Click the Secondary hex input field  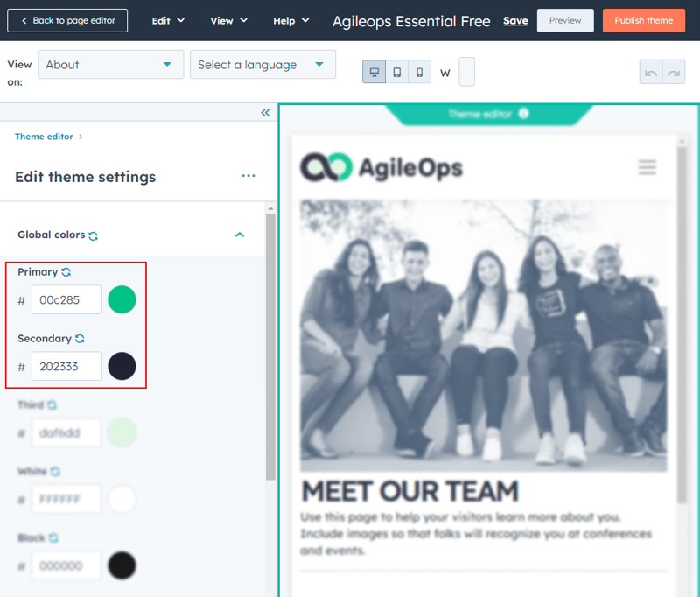click(66, 366)
